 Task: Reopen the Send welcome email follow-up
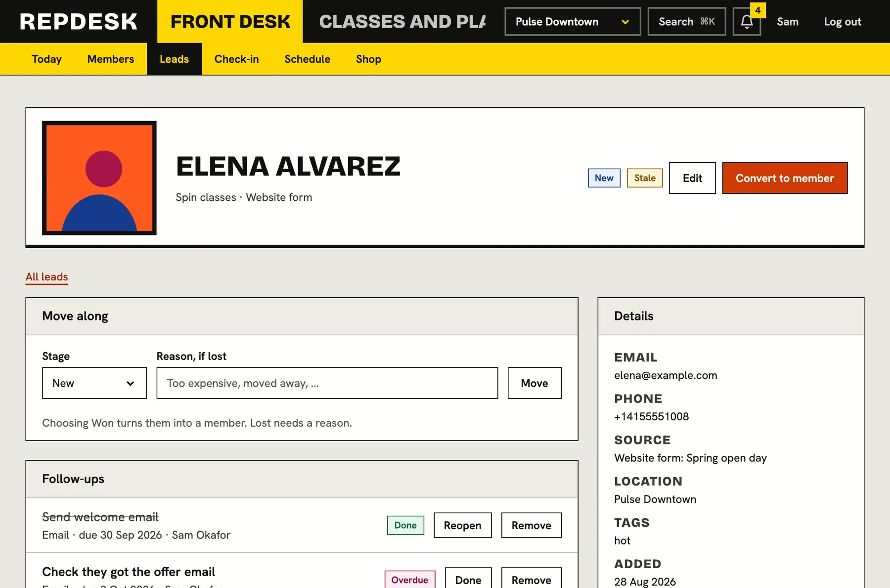[x=462, y=525]
